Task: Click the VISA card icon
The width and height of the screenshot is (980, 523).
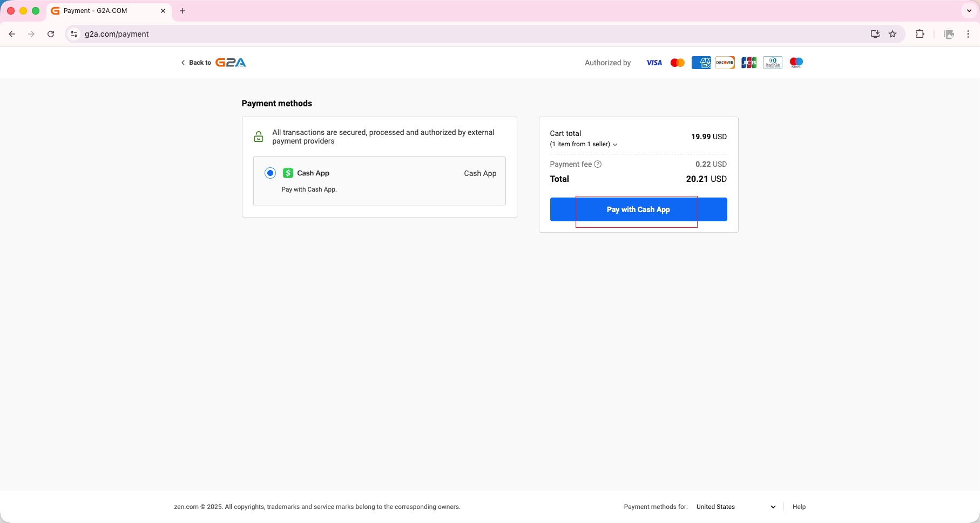Action: pyautogui.click(x=654, y=63)
